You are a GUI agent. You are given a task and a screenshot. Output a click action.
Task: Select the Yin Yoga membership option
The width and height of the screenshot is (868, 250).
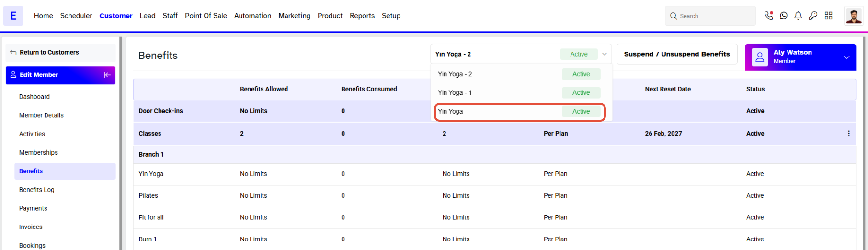[x=519, y=112]
